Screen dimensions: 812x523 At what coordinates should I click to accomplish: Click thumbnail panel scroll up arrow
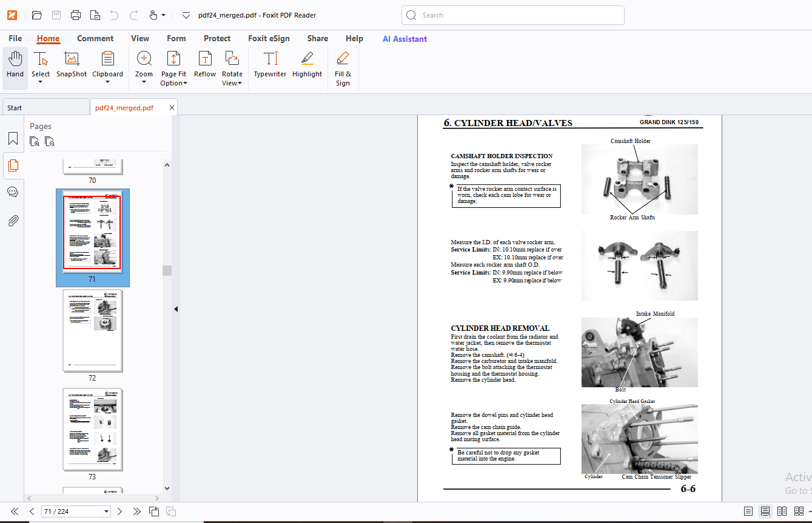click(167, 164)
